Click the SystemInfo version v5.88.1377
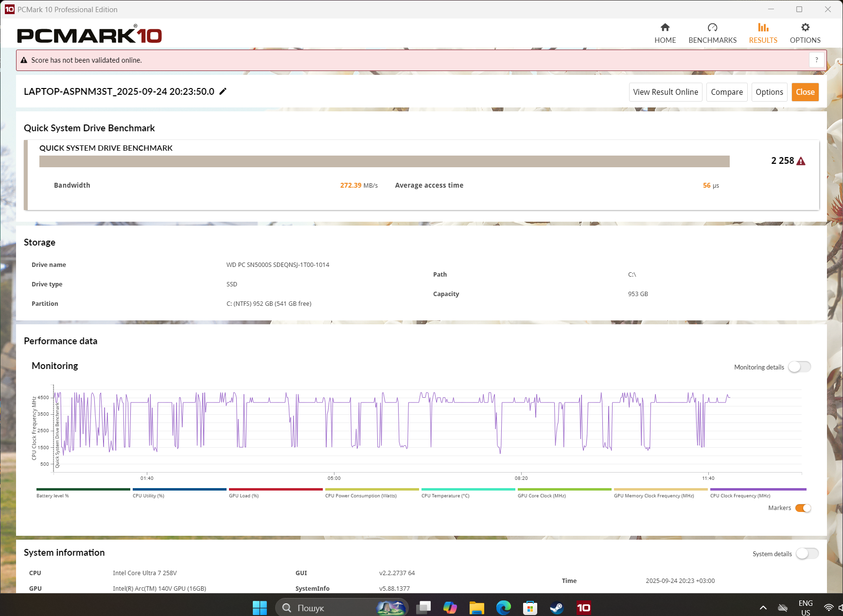 point(394,589)
